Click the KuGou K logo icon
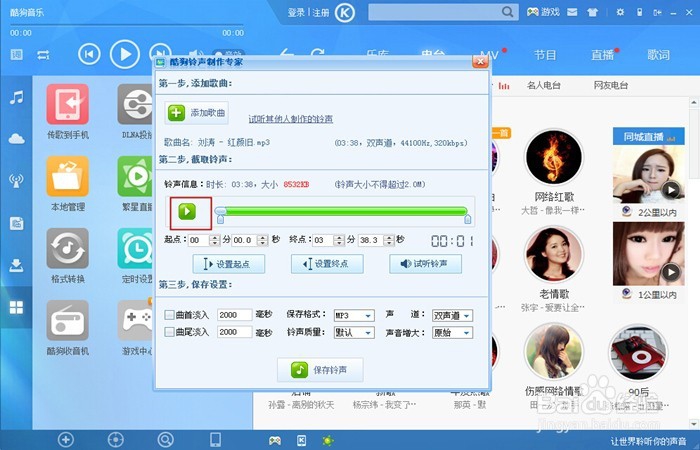700x450 pixels. [345, 12]
